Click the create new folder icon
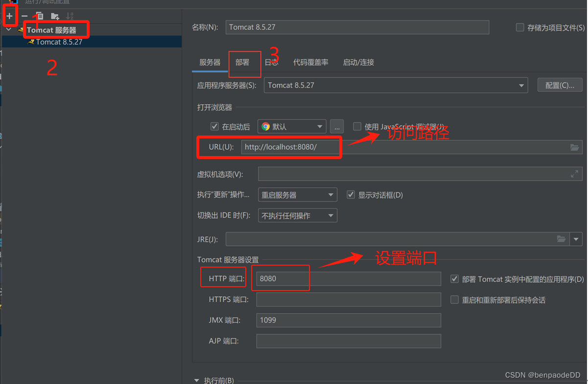 click(x=55, y=16)
